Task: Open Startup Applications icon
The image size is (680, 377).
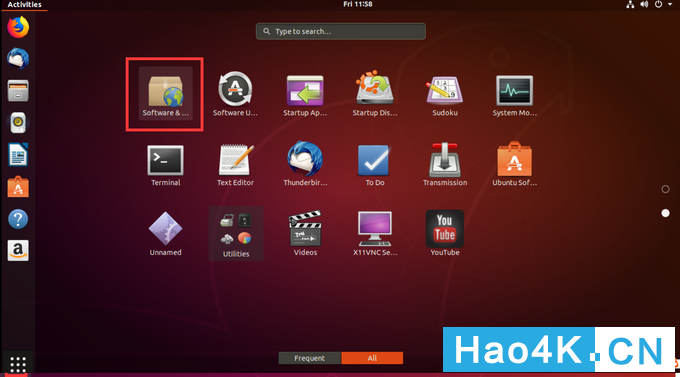Action: (305, 94)
